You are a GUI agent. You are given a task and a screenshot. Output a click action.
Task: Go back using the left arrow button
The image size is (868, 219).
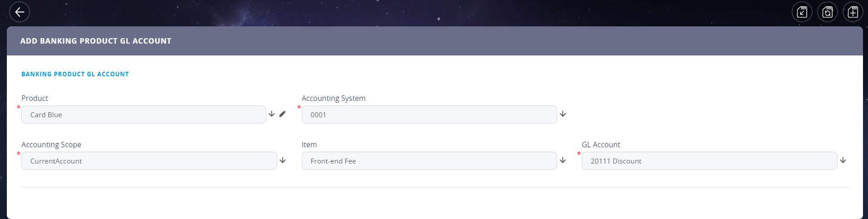20,12
